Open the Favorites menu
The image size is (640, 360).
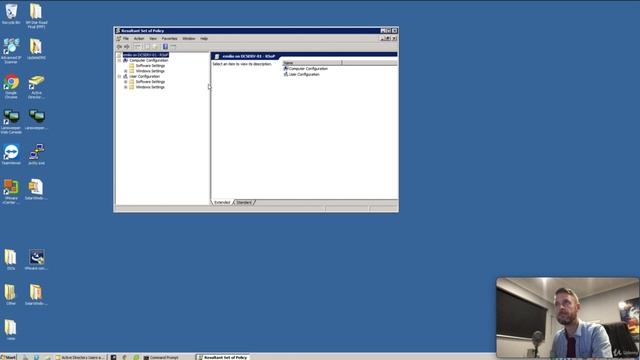(x=169, y=39)
